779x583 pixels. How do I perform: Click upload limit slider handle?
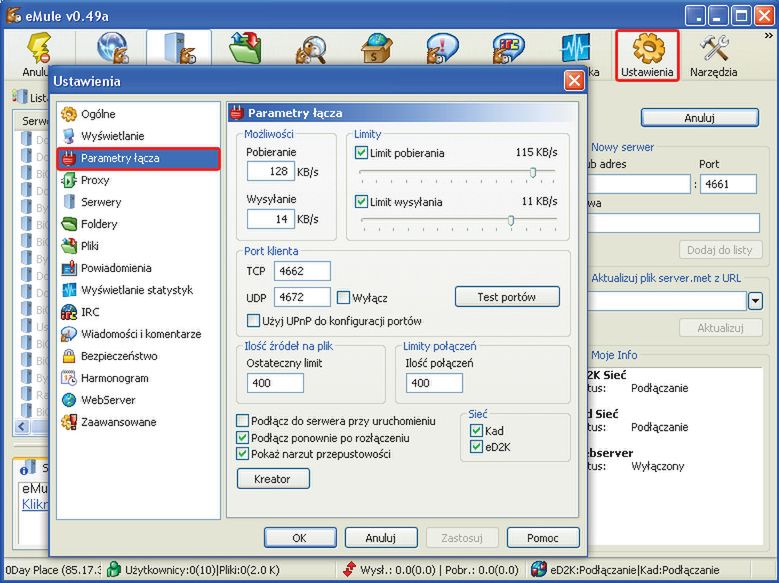click(x=511, y=220)
